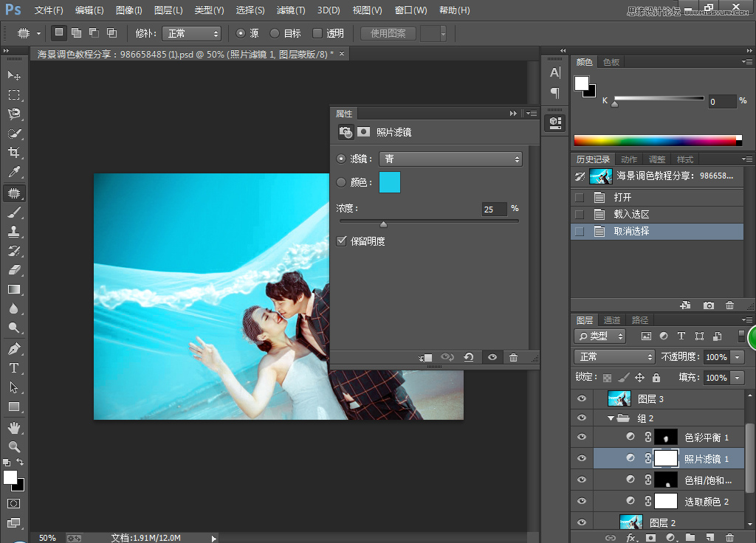Click the cyan color swatch in Photo Filter
The image size is (756, 543).
389,181
